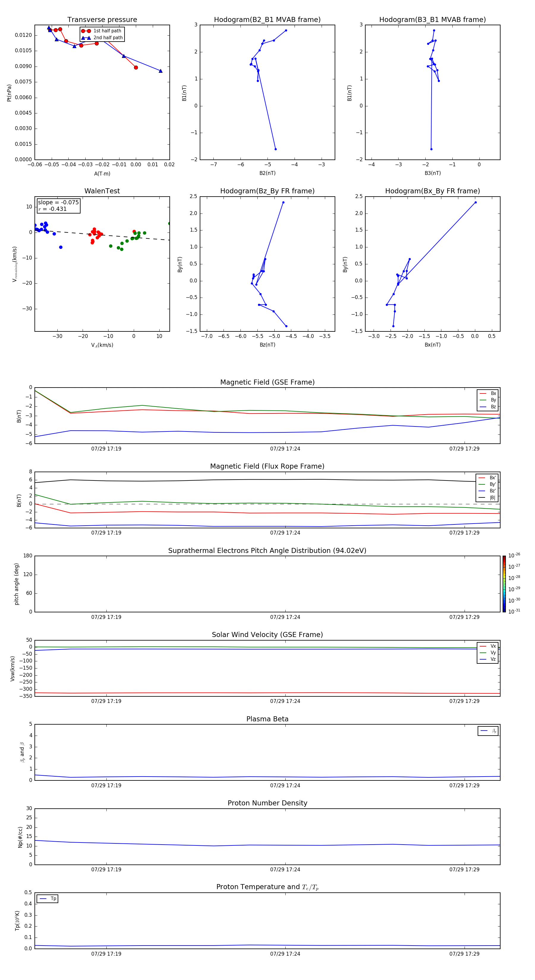Viewport: 535px width, 980px height.
Task: Click the 'Magnetic Field (Flux Rope Frame)' title
Action: (267, 467)
